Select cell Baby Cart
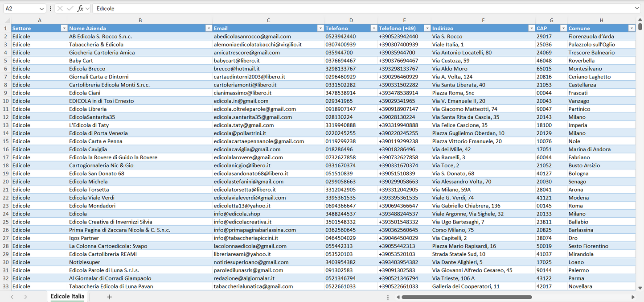Image resolution: width=644 pixels, height=302 pixels. click(x=140, y=61)
